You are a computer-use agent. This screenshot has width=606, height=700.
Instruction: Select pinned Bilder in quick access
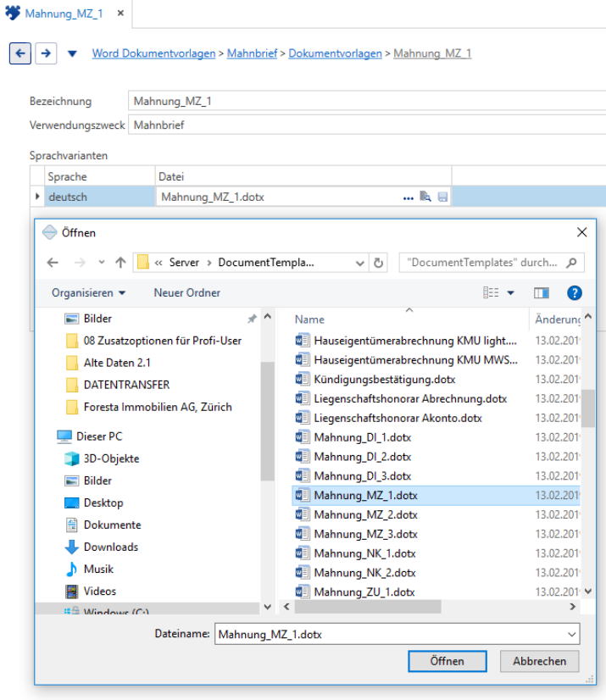(x=97, y=319)
